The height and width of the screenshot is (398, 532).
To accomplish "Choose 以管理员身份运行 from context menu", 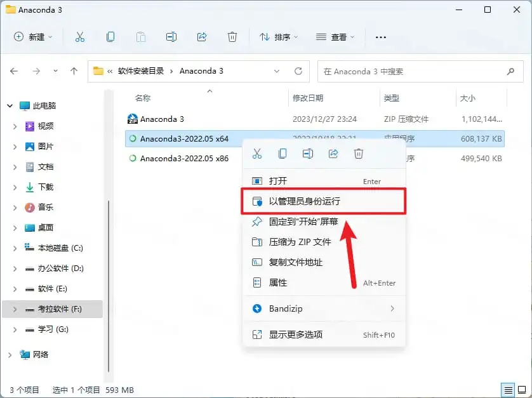I will 323,201.
